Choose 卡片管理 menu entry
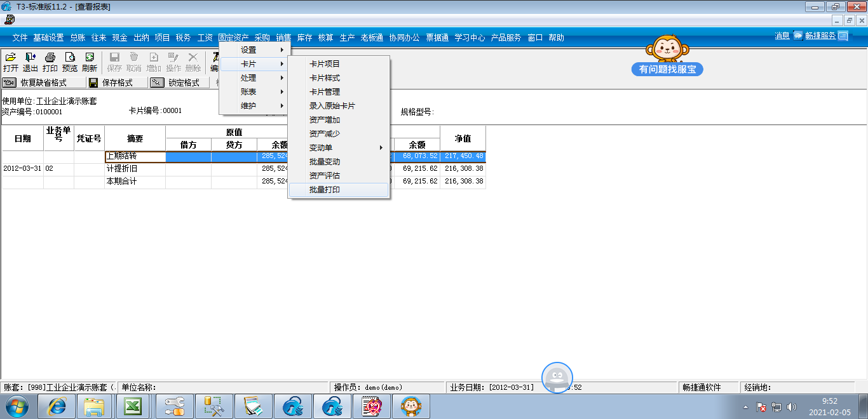868x419 pixels. [x=339, y=92]
